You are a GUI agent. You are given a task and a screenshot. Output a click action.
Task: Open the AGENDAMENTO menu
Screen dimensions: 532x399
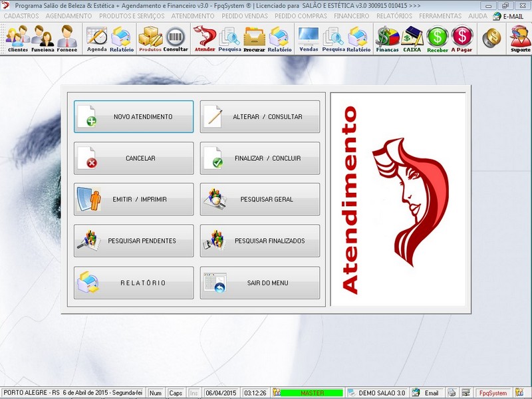(x=68, y=16)
